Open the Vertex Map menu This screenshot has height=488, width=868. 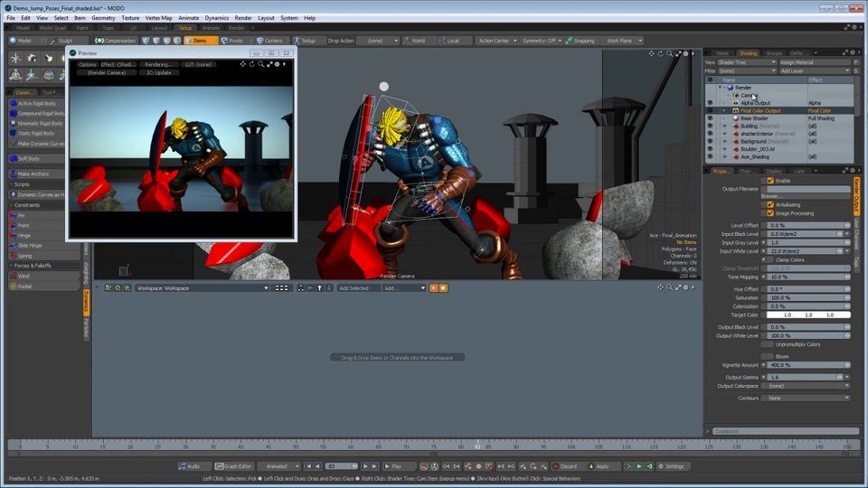click(159, 17)
